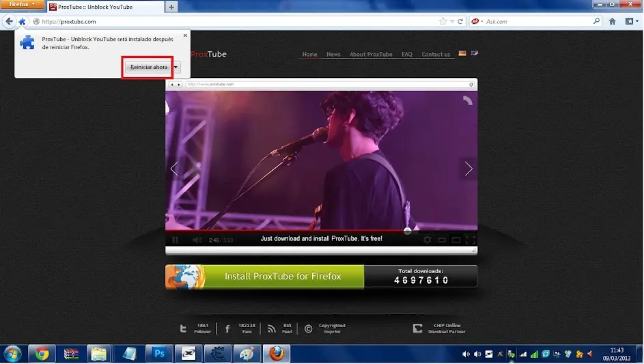This screenshot has width=644, height=364.
Task: Click the video progress scrubber knob
Action: point(407,232)
